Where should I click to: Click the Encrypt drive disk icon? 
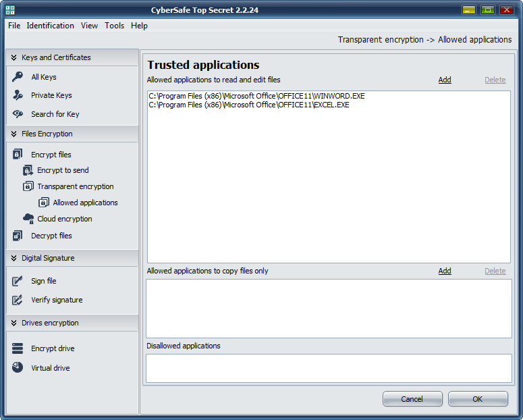(x=18, y=348)
